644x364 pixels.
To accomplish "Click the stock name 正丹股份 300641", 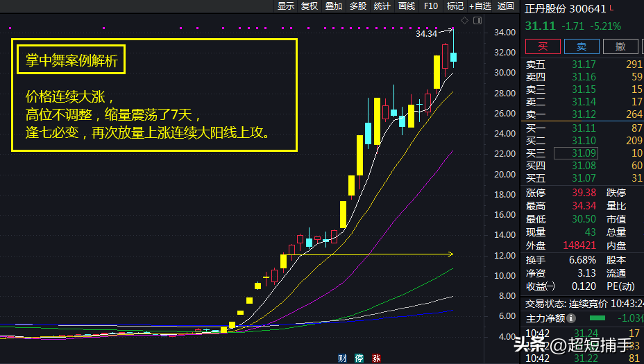I will (566, 9).
